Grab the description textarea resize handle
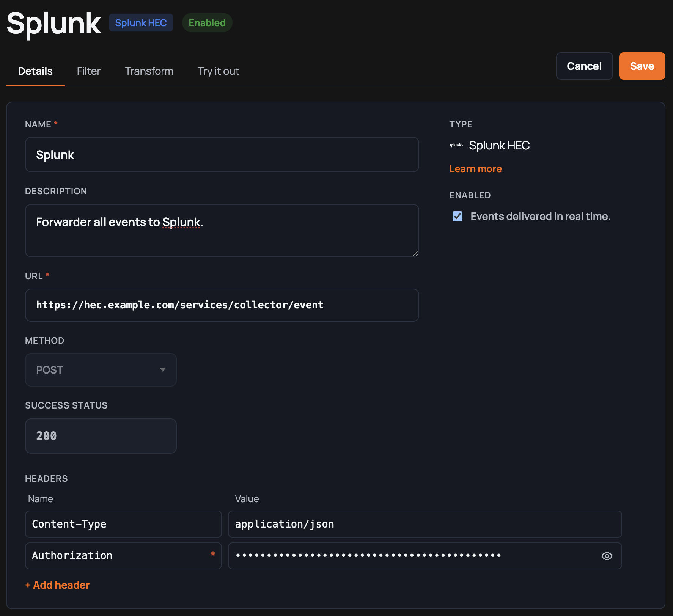The image size is (673, 616). point(415,253)
